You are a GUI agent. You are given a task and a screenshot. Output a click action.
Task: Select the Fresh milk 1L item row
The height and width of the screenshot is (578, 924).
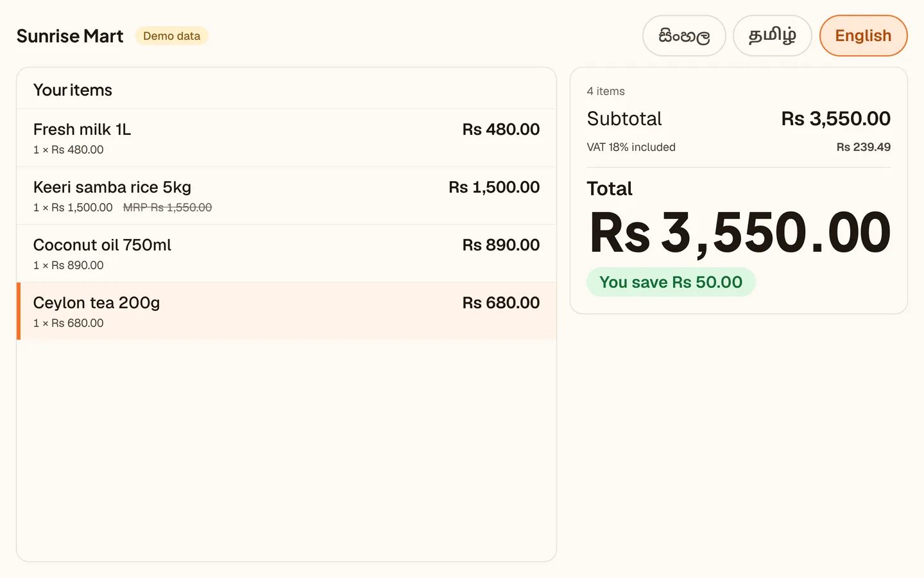click(286, 138)
